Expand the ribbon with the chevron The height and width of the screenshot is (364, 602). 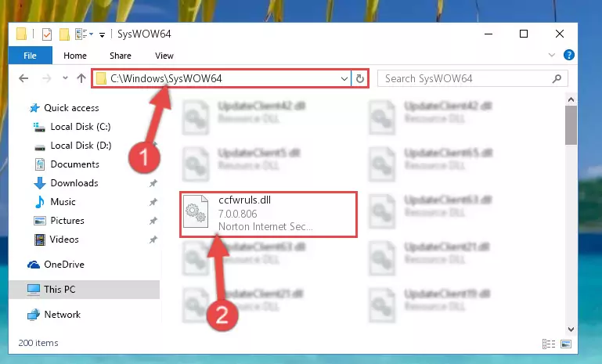click(x=552, y=55)
